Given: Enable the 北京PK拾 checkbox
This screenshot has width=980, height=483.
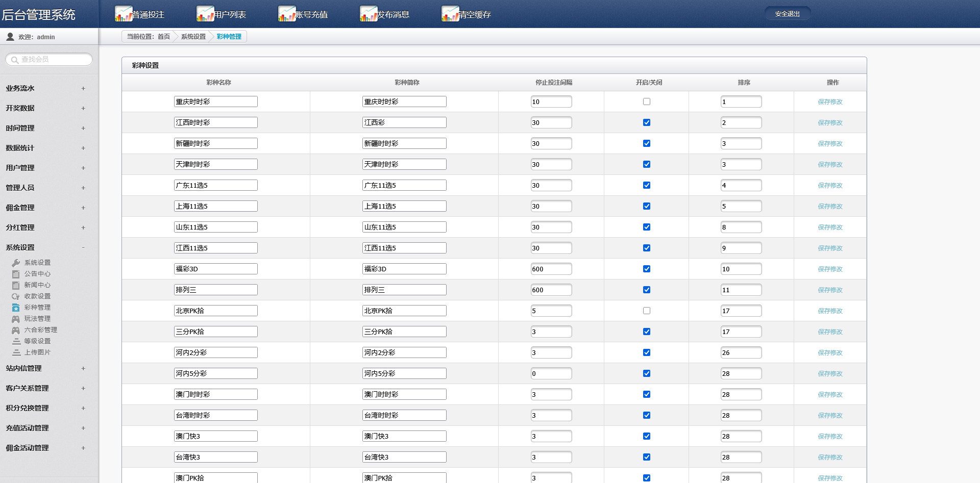Looking at the screenshot, I should (x=647, y=311).
